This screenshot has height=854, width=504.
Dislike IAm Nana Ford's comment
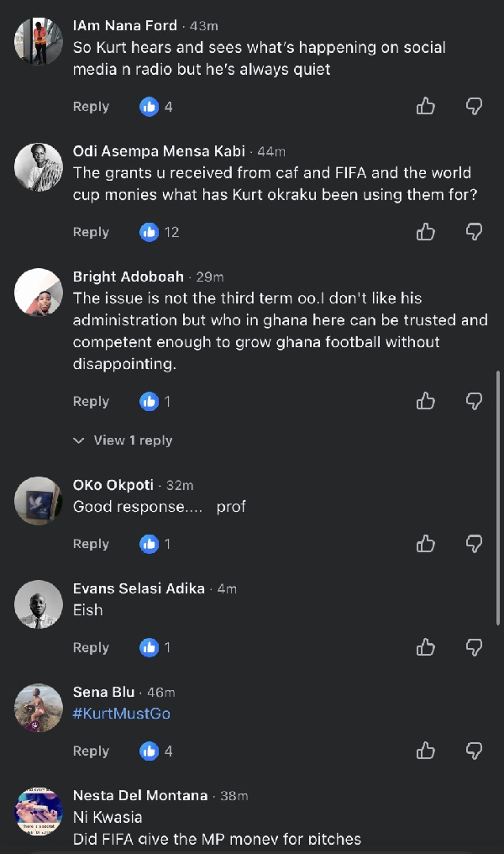pyautogui.click(x=474, y=106)
